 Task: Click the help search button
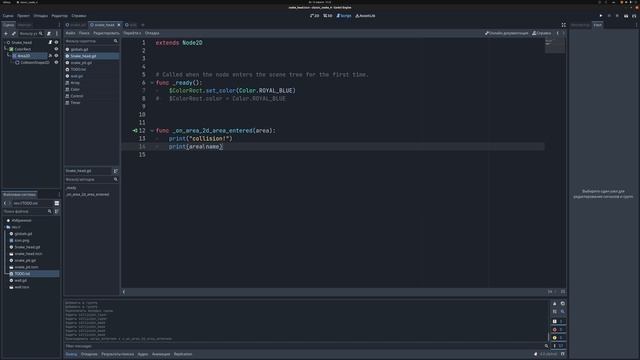click(542, 33)
